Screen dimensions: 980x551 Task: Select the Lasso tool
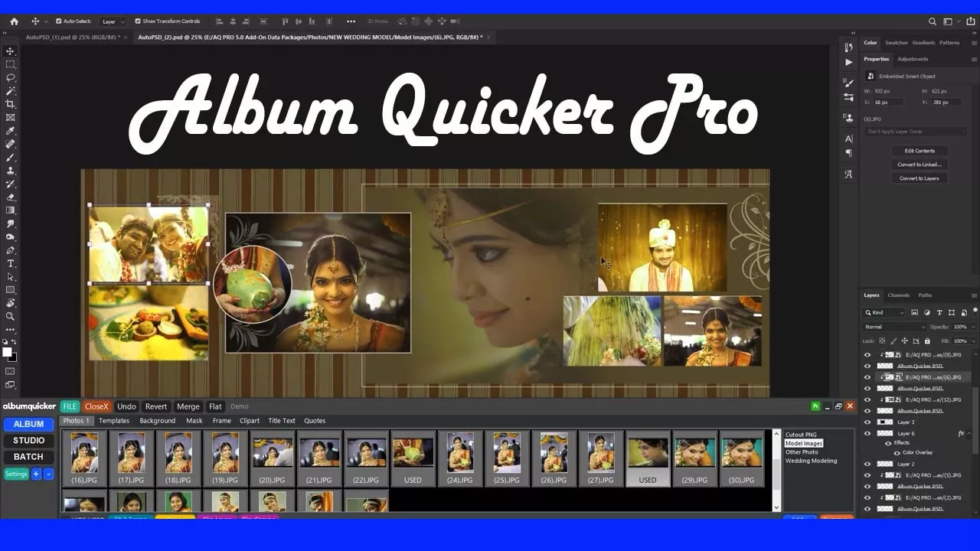coord(11,77)
